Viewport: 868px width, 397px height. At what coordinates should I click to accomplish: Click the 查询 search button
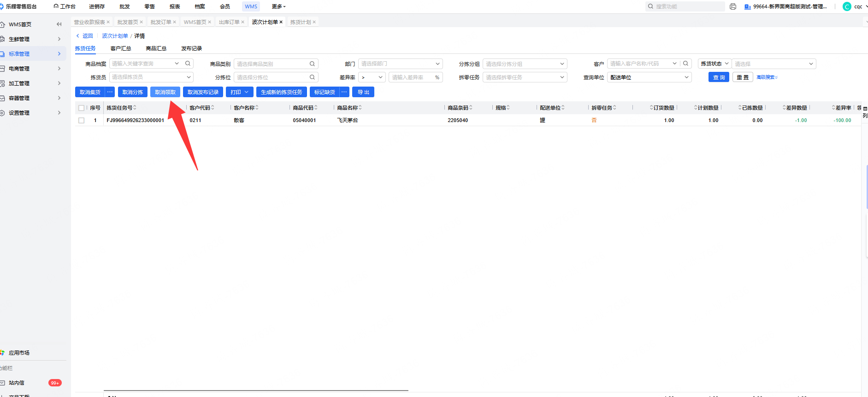[719, 77]
